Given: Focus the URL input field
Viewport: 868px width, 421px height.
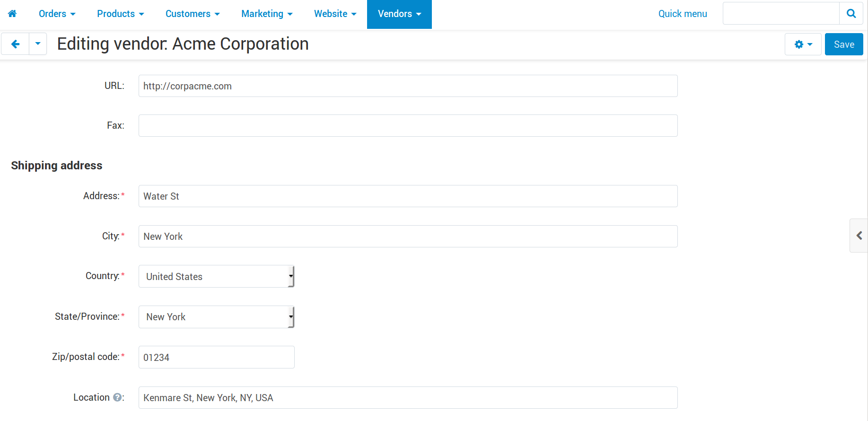Looking at the screenshot, I should tap(408, 86).
